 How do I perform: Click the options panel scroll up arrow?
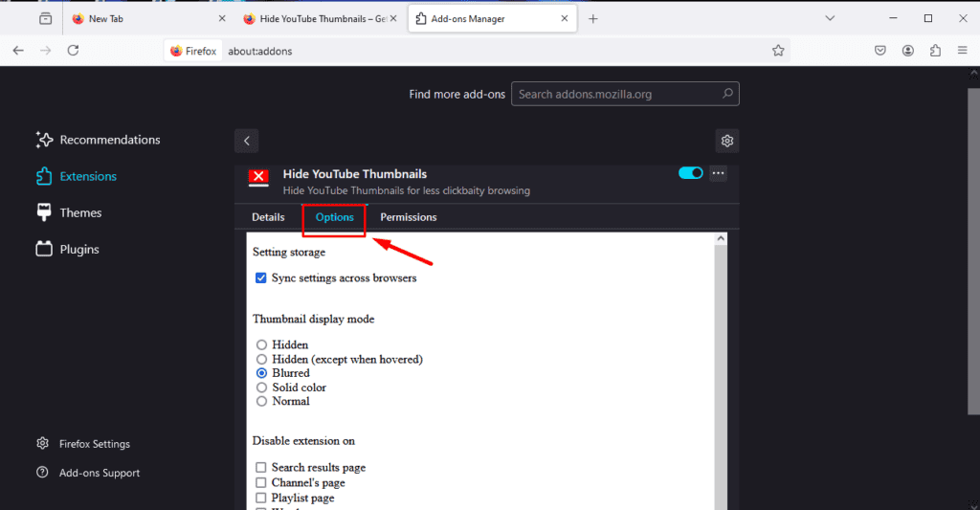coord(721,239)
